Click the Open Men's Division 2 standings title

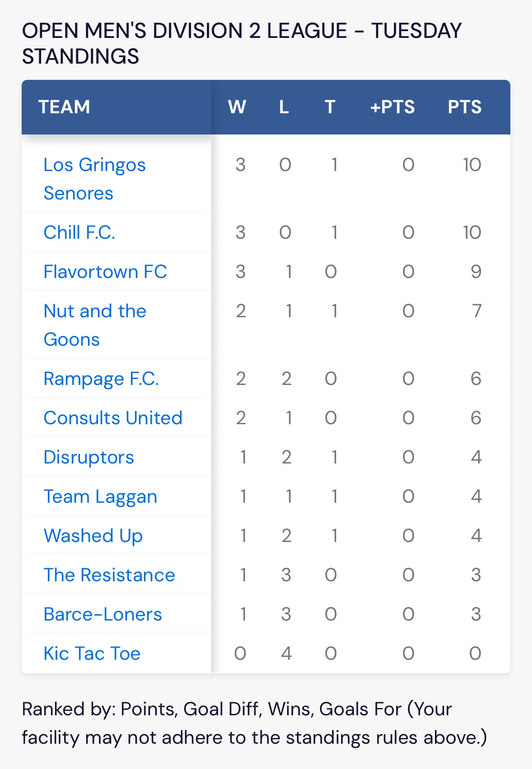242,43
